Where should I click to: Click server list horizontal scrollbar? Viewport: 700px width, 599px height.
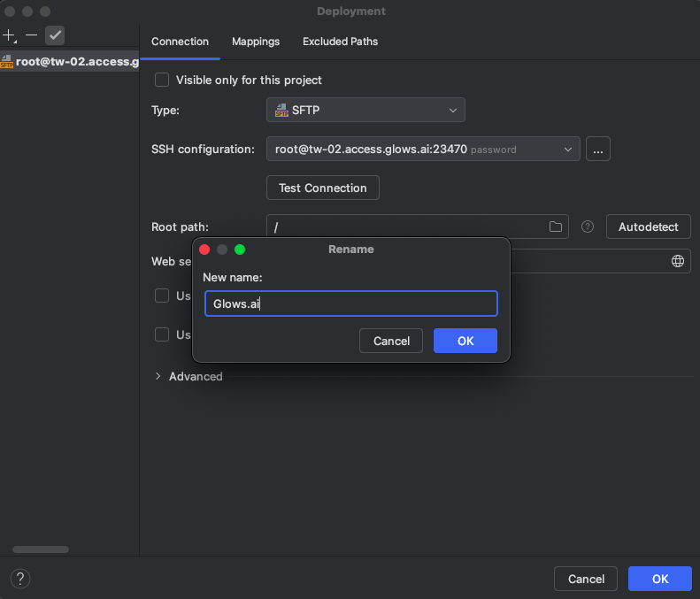(x=41, y=549)
